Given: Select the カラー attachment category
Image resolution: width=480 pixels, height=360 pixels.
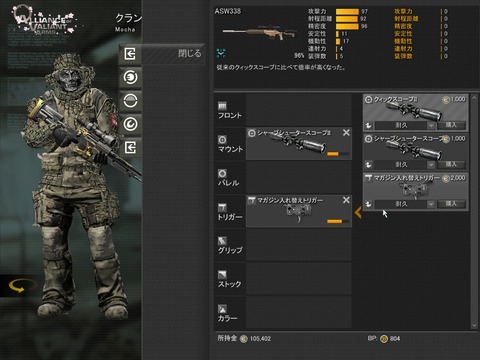Looking at the screenshot, I should pos(230,313).
